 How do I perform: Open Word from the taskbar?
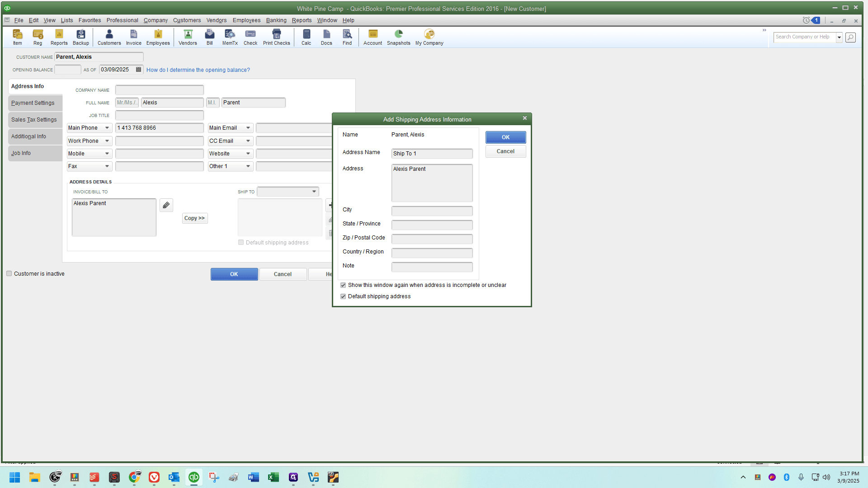pyautogui.click(x=253, y=477)
